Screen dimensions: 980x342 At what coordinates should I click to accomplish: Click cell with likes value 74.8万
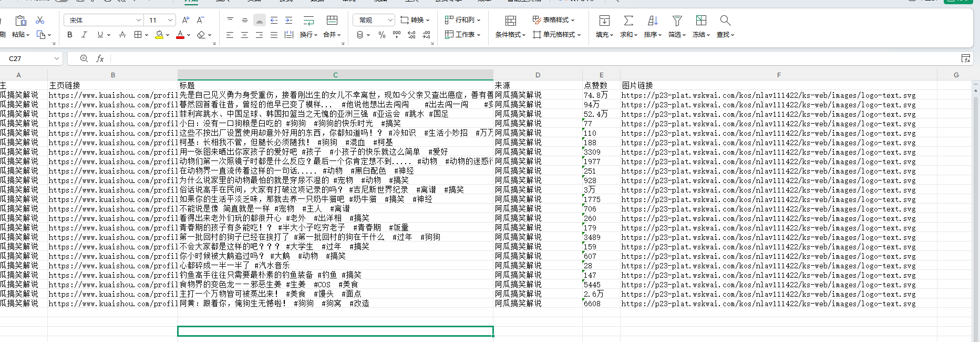click(x=601, y=95)
